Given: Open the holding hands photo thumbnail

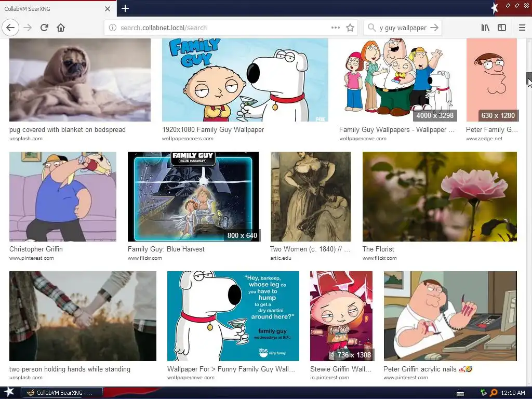Looking at the screenshot, I should (x=83, y=316).
